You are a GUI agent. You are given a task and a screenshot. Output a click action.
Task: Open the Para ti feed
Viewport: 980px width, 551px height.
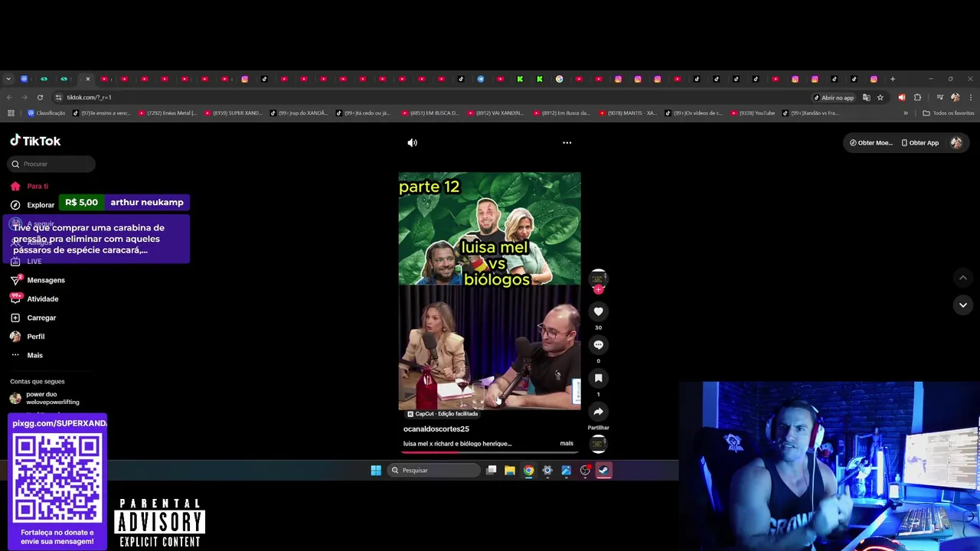30,186
